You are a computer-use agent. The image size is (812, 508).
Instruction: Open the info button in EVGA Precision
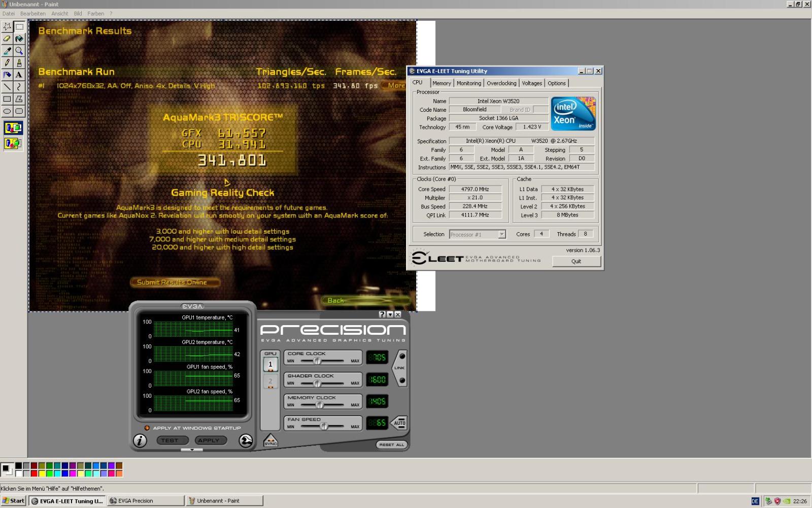pos(140,441)
